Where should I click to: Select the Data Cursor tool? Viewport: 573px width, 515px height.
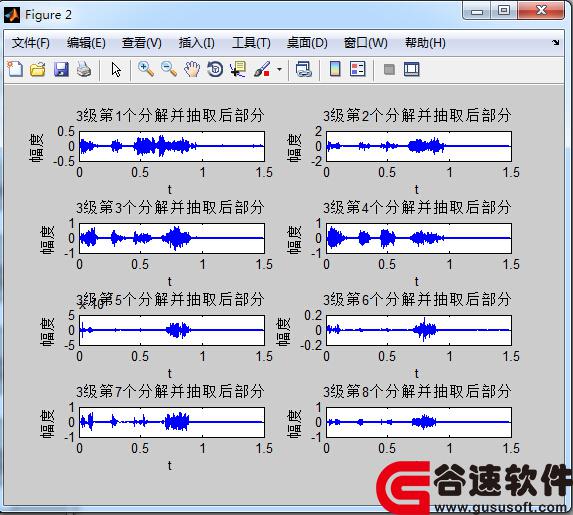click(x=238, y=69)
